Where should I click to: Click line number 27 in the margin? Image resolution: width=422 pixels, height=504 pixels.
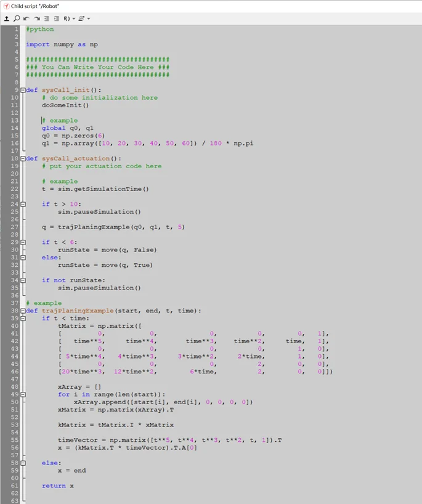click(14, 227)
